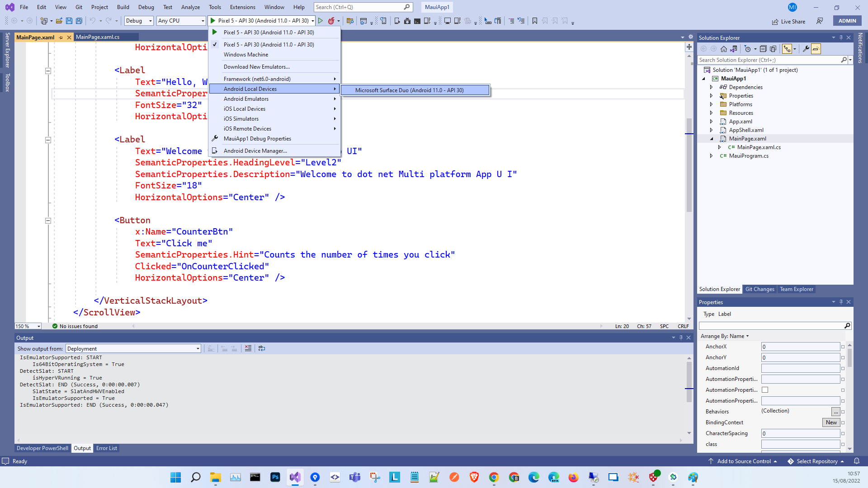Image resolution: width=868 pixels, height=488 pixels.
Task: Click the Hot Reload flame icon
Action: click(331, 21)
